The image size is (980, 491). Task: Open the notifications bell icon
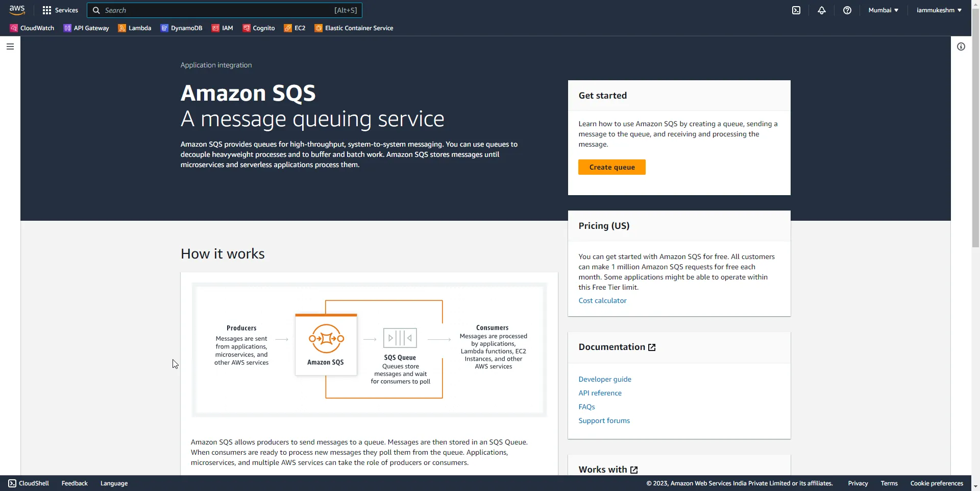(822, 10)
